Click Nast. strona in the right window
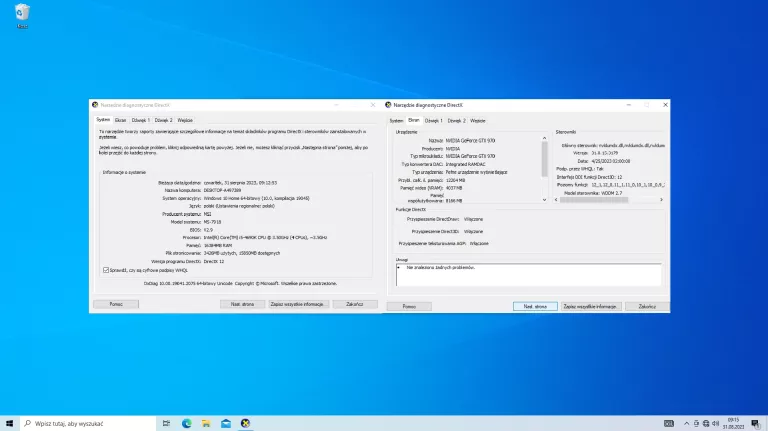This screenshot has height=431, width=768. 535,307
